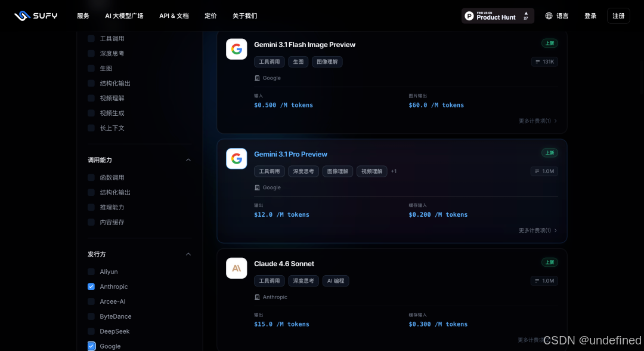Image resolution: width=644 pixels, height=351 pixels.
Task: Check the 长上下文 filter
Action: coord(91,128)
